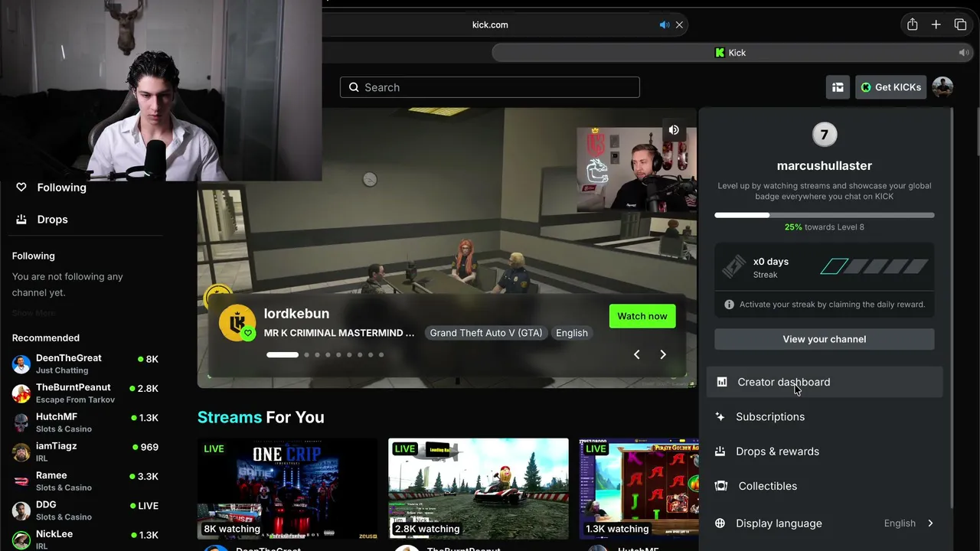Select the Grand Theft Auto V (GTA) tag
Screen dimensions: 980x551
pyautogui.click(x=486, y=333)
